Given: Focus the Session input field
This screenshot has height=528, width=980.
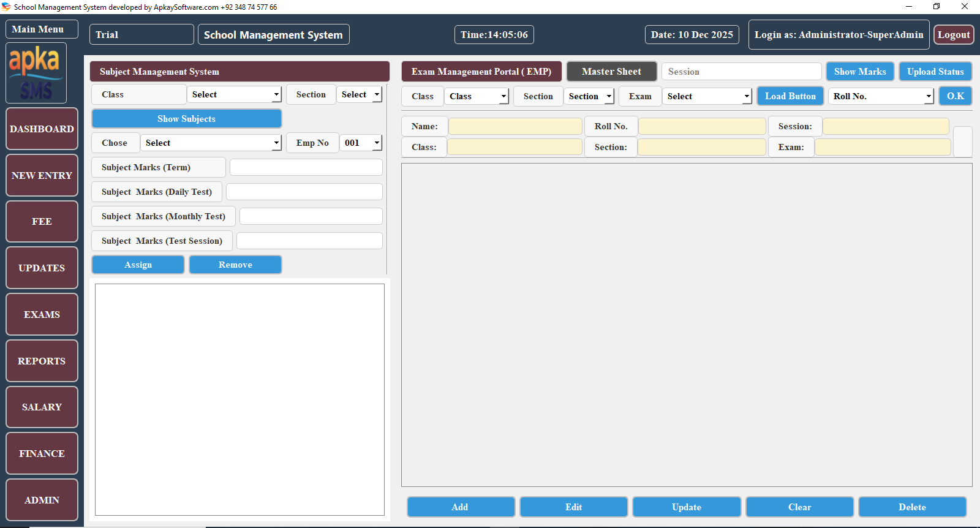Looking at the screenshot, I should [x=742, y=72].
